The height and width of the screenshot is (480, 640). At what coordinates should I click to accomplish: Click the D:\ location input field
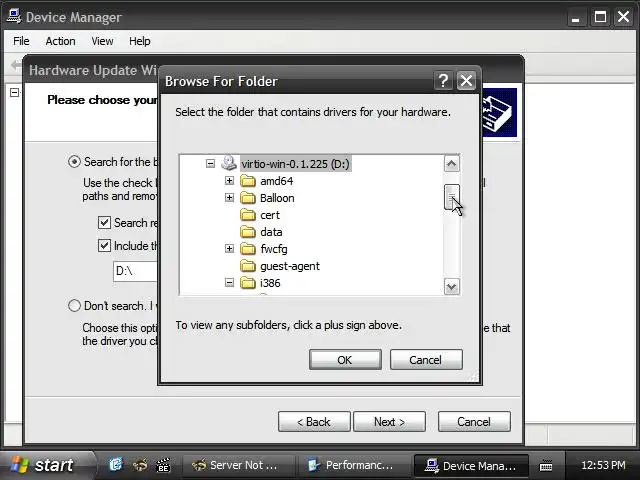click(135, 271)
